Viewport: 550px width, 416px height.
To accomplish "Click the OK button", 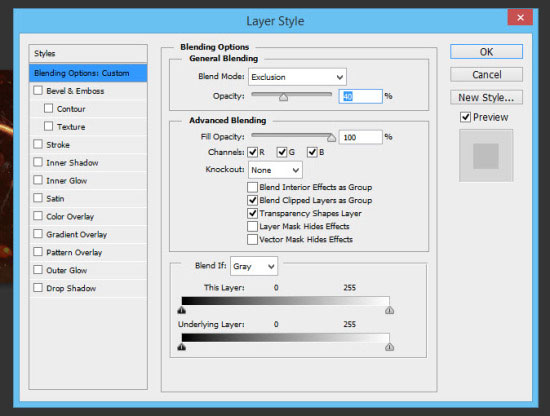I will pos(486,52).
